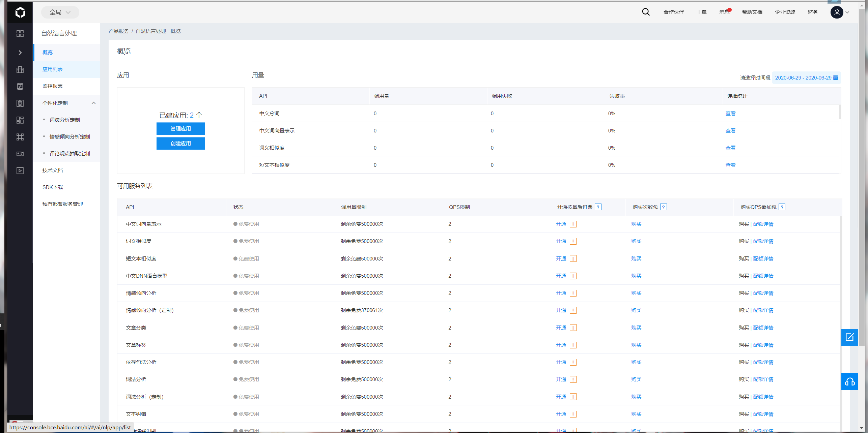The image size is (868, 433).
Task: Click 配额详情 for 中文DNN语言模型
Action: click(x=763, y=276)
